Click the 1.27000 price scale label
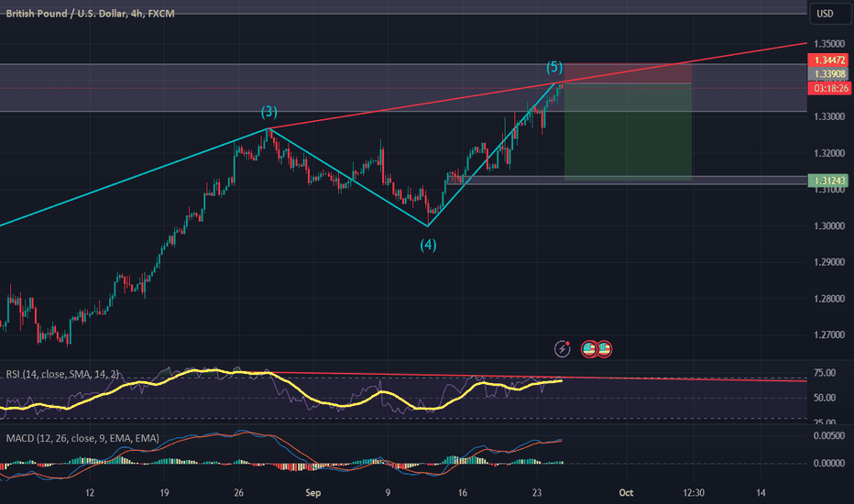Screen dimensions: 854x504 click(829, 335)
